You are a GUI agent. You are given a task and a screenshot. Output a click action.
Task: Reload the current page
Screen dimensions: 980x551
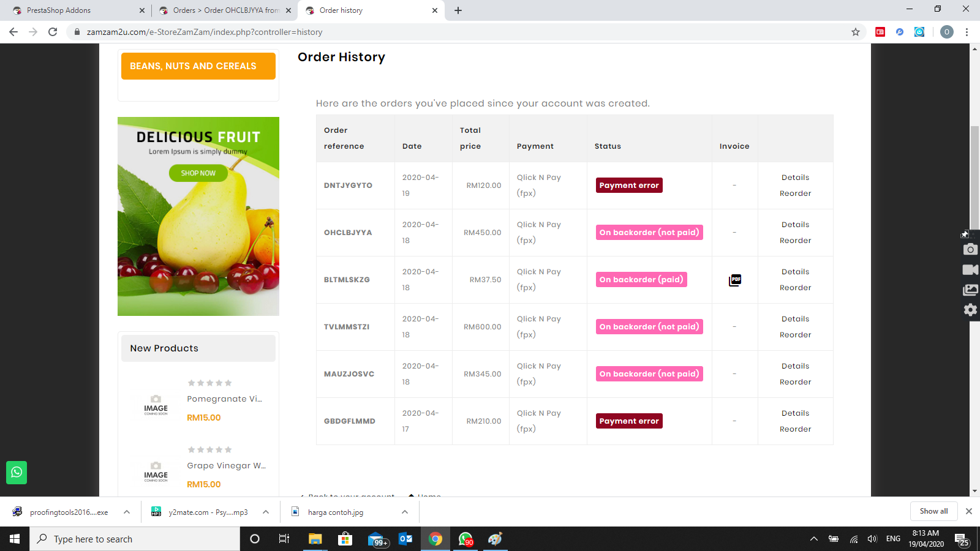tap(53, 32)
